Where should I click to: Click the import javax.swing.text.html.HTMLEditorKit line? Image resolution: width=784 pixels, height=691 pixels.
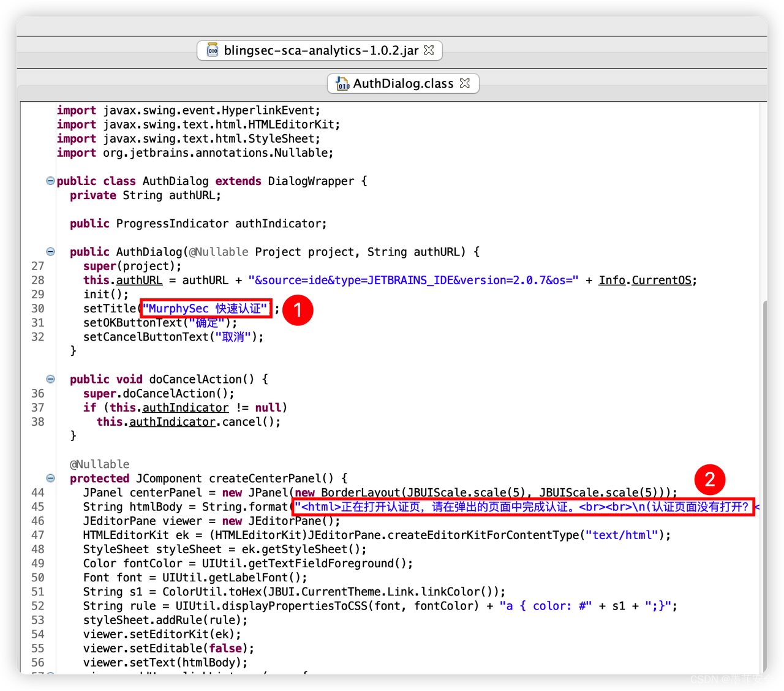(198, 124)
